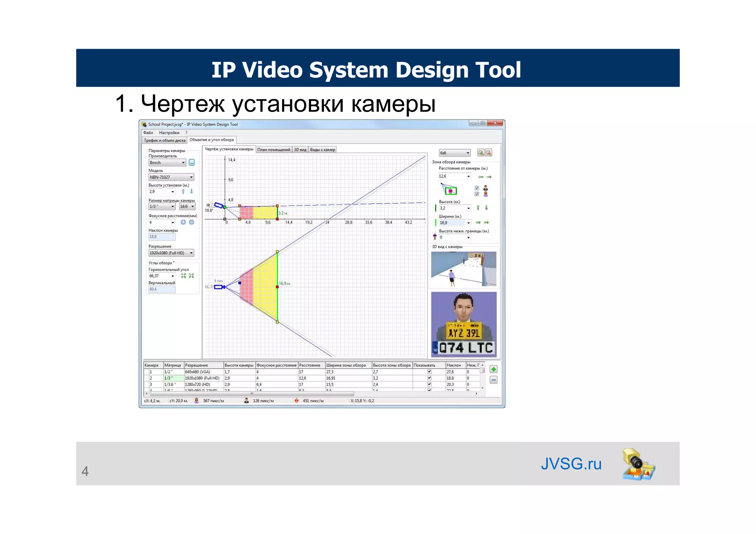This screenshot has width=756, height=534.
Task: Click the Матрица column header
Action: point(173,365)
